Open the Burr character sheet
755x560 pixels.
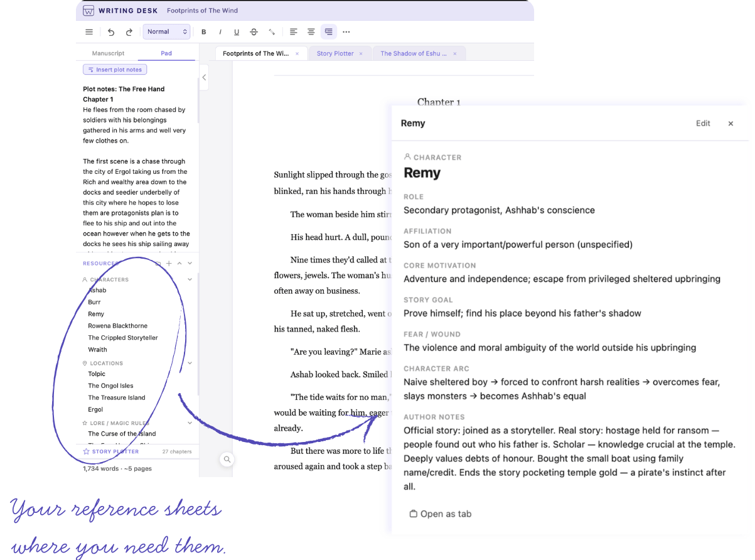(x=94, y=302)
